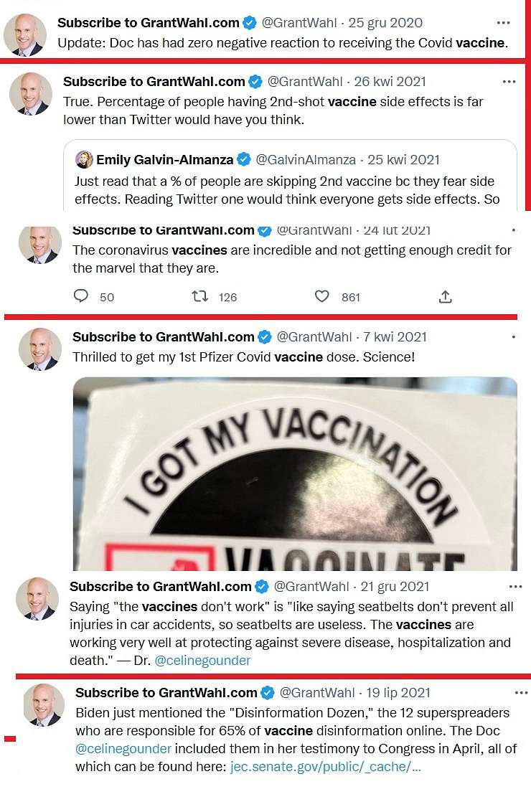Open @celinegounder mention in seatbelts tweet
The height and width of the screenshot is (812, 531).
pyautogui.click(x=202, y=660)
